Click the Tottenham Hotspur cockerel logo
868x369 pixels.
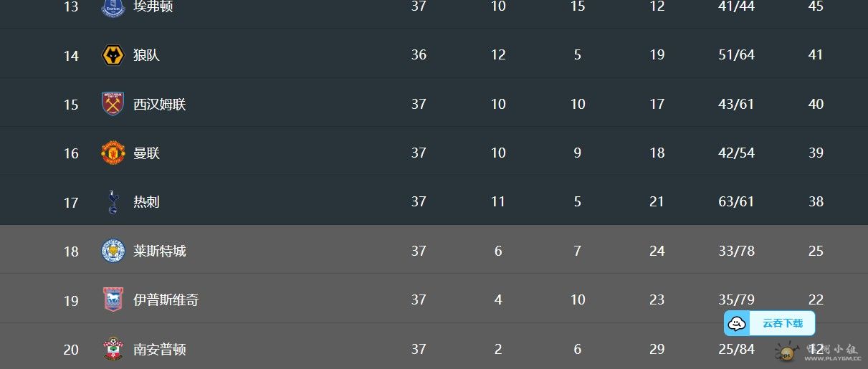coord(113,202)
